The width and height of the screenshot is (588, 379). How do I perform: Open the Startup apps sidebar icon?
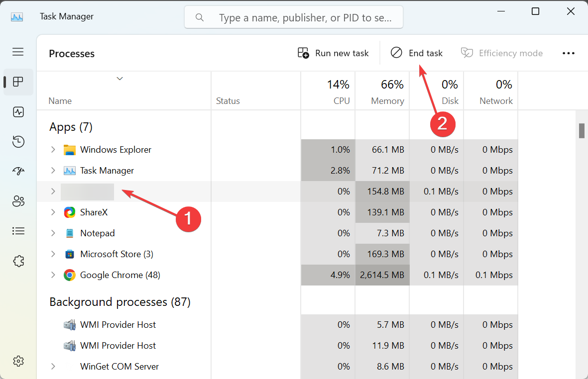coord(18,171)
